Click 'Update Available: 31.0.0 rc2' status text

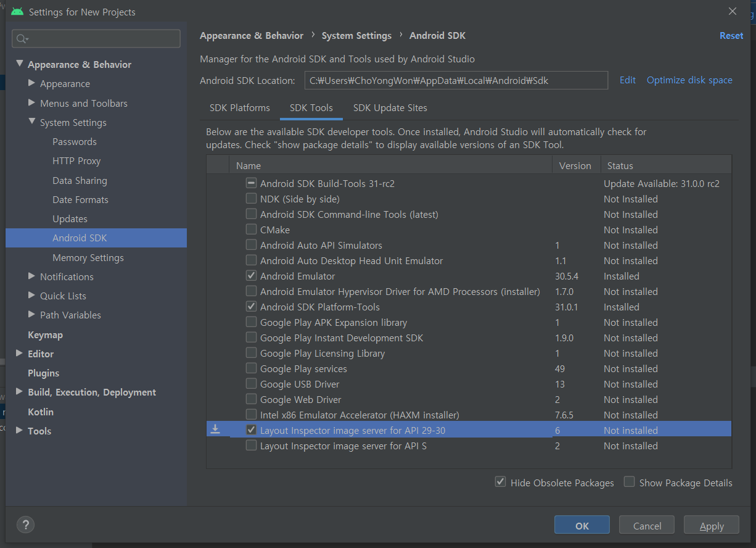click(662, 183)
